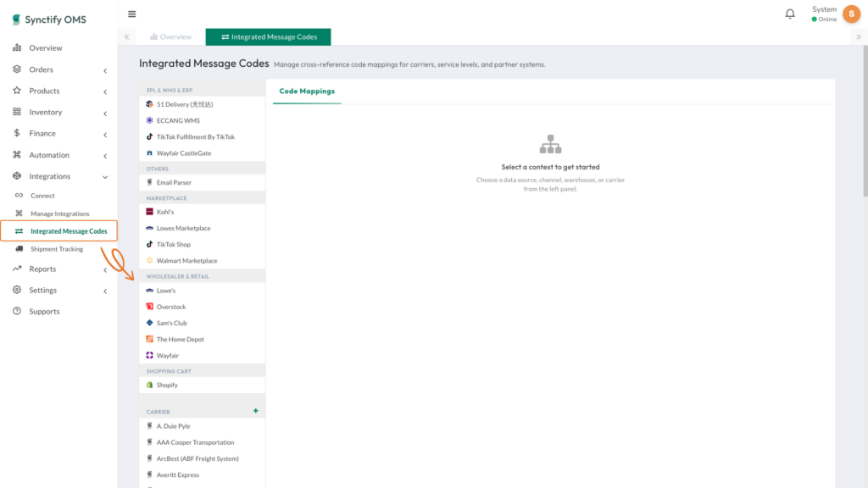Click the Inventory grid icon
The image size is (868, 488).
(x=17, y=112)
